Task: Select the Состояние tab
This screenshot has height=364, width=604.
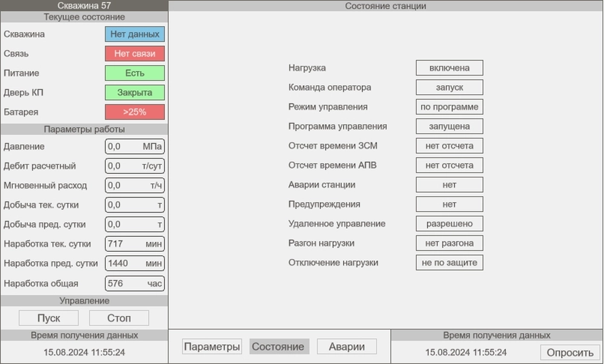Action: (x=278, y=346)
